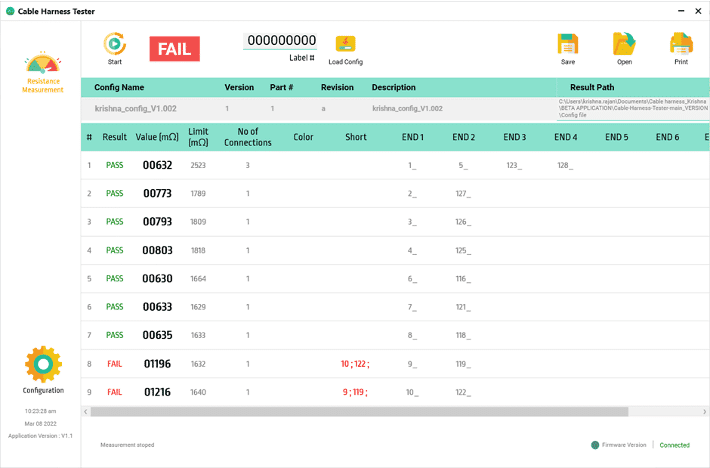The height and width of the screenshot is (468, 710).
Task: Click the horizontal scrollbar thumb
Action: point(359,411)
